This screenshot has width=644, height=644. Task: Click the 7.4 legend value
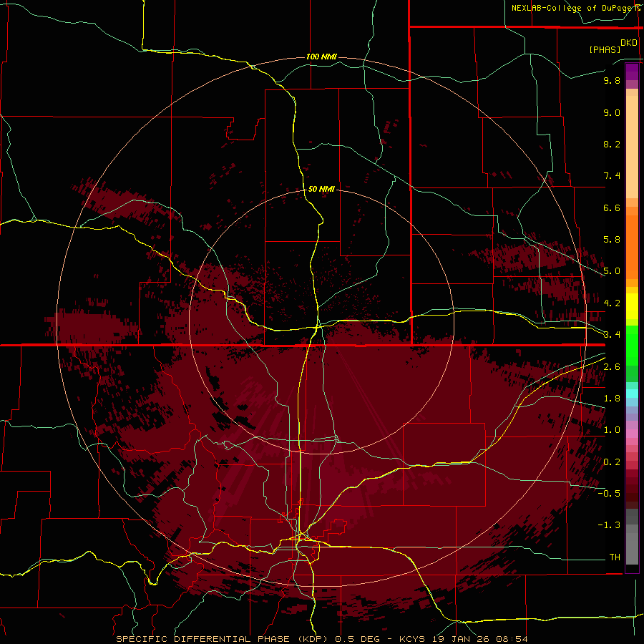pos(612,176)
